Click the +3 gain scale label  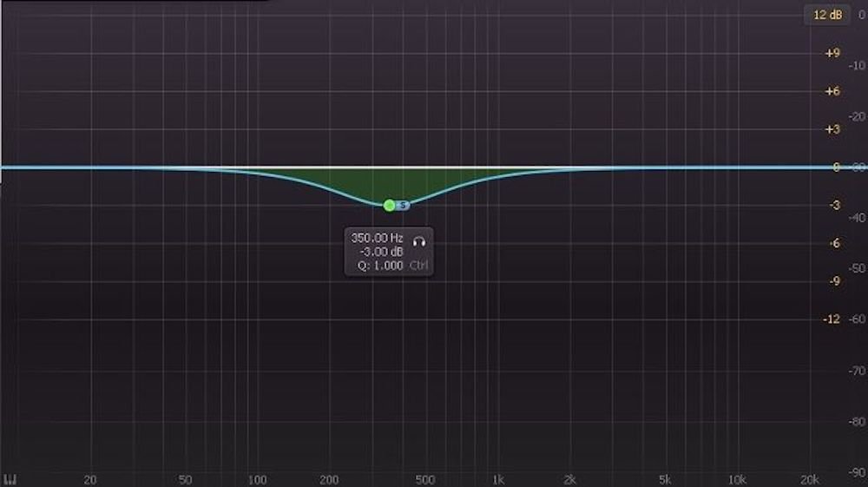(832, 129)
